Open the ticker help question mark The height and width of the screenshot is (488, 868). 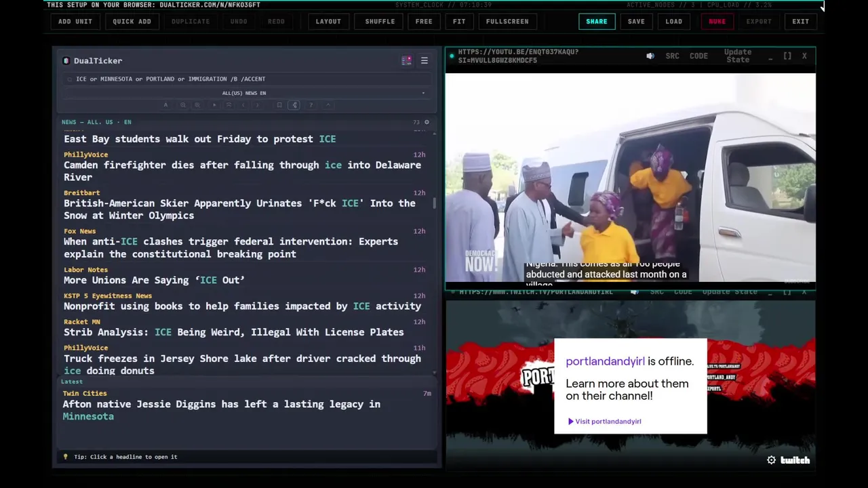tap(311, 105)
